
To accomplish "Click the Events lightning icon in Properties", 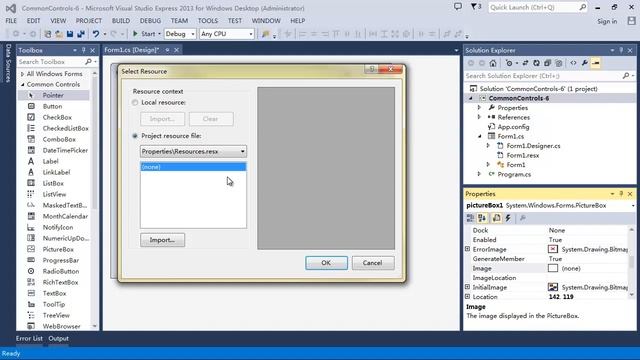I will tap(508, 218).
